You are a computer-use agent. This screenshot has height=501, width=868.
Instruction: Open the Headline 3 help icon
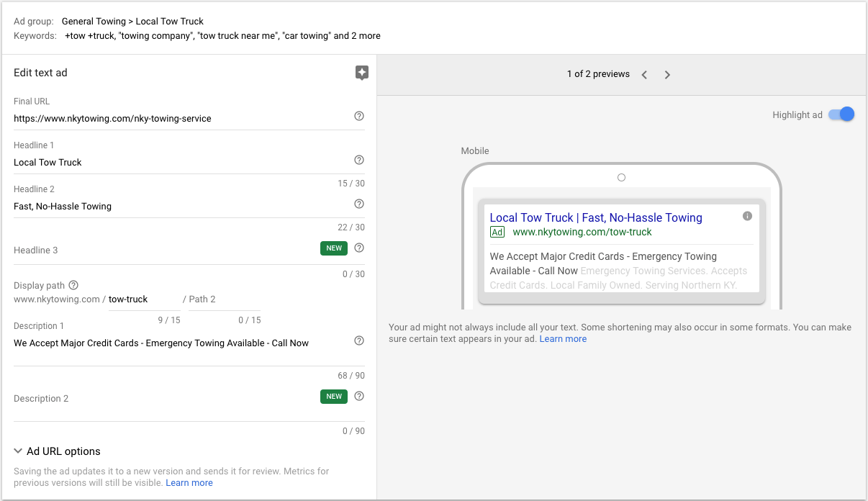click(x=359, y=248)
